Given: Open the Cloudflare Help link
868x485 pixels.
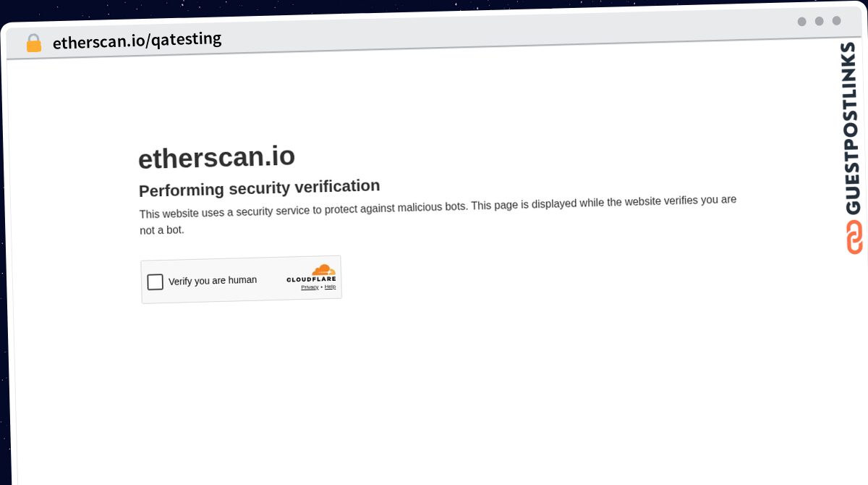Looking at the screenshot, I should pos(330,287).
